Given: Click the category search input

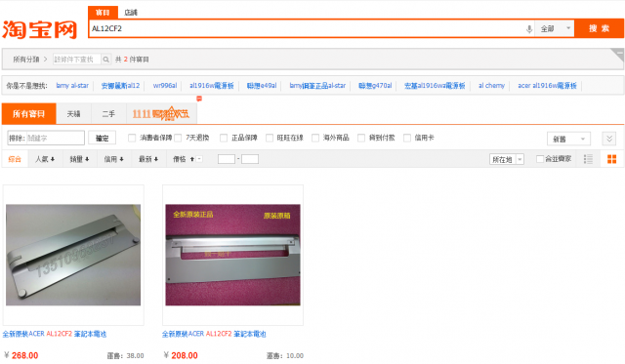Looking at the screenshot, I should click(77, 60).
